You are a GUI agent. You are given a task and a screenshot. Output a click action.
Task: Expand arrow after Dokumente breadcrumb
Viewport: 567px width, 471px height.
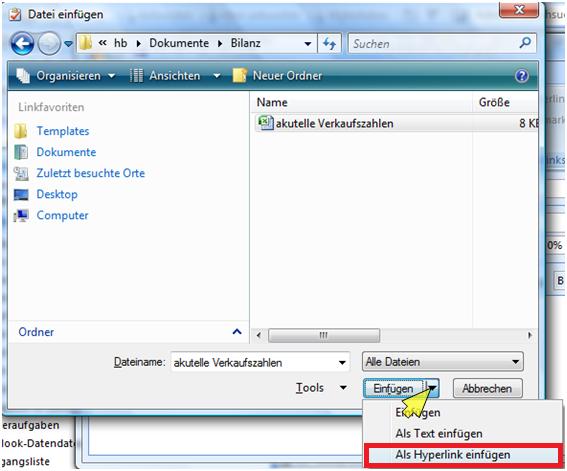(x=220, y=44)
